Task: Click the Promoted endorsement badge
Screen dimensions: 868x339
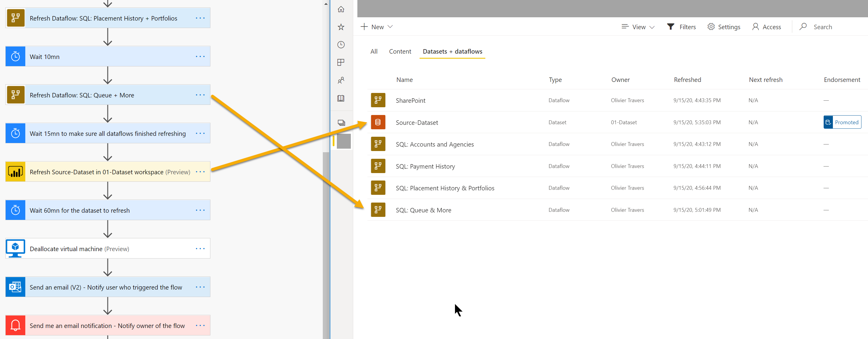Action: 842,122
